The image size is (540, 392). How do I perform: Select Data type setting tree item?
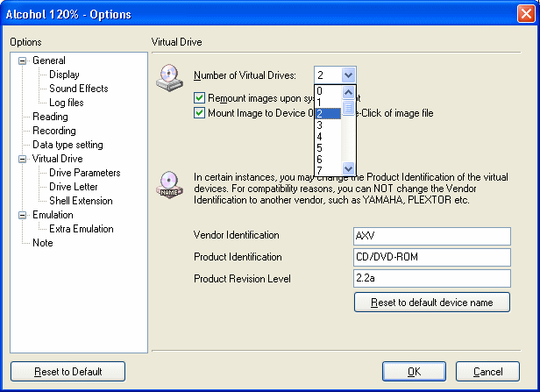67,145
